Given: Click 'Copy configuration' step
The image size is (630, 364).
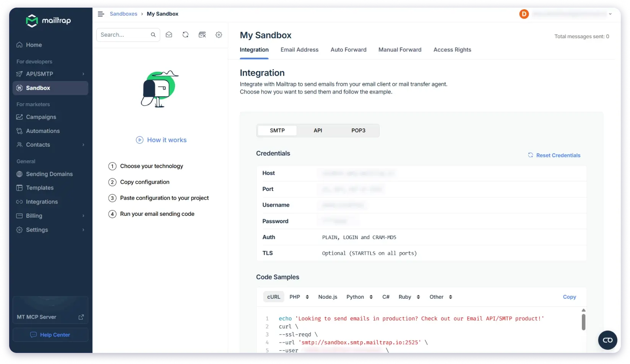Looking at the screenshot, I should pos(145,182).
